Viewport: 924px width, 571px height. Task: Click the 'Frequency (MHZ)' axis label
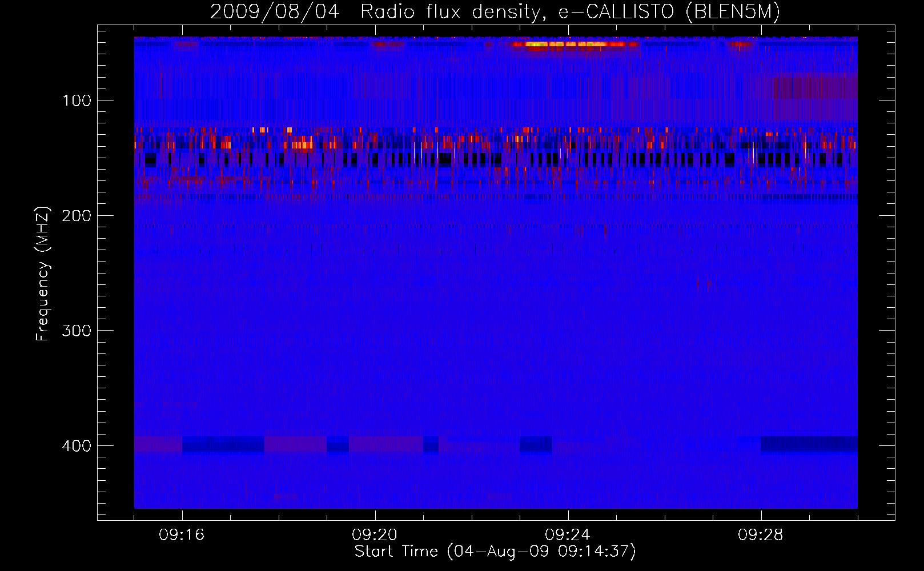coord(43,274)
